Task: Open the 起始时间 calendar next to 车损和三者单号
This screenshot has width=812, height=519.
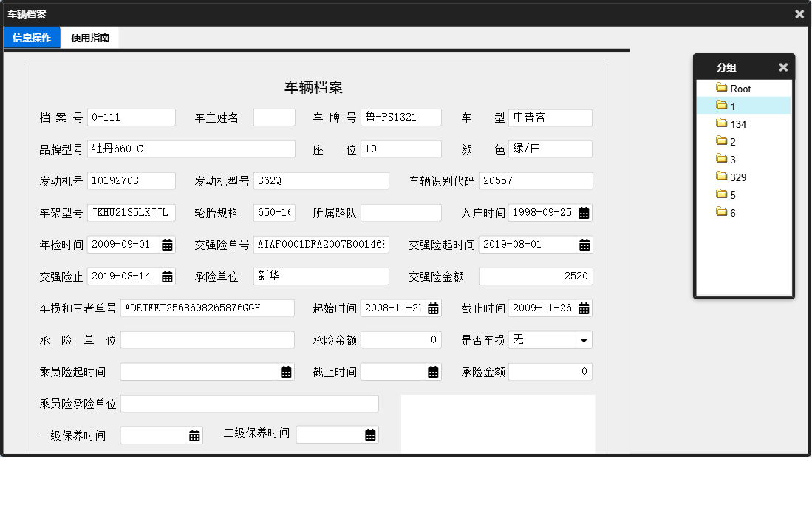Action: pyautogui.click(x=434, y=308)
